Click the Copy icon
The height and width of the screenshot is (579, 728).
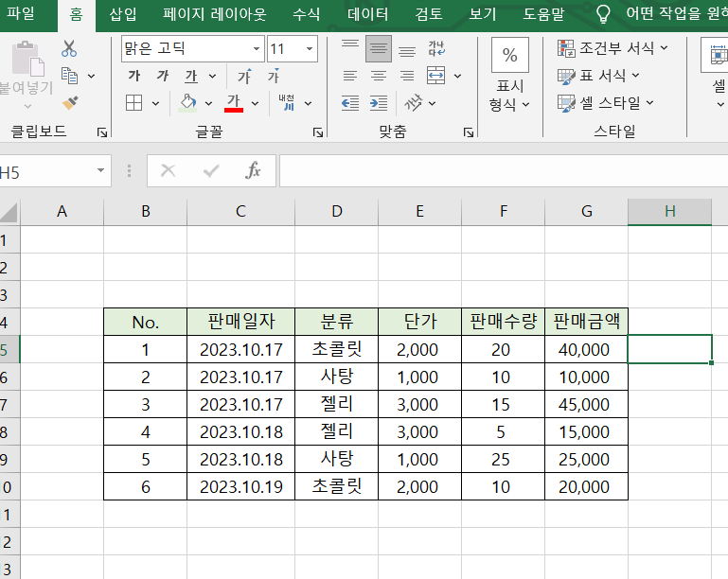pos(70,76)
